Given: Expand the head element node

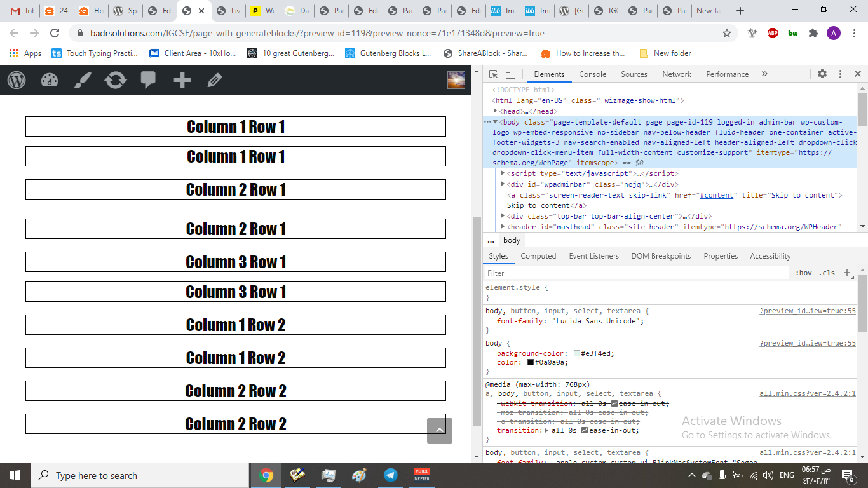Looking at the screenshot, I should click(x=496, y=111).
